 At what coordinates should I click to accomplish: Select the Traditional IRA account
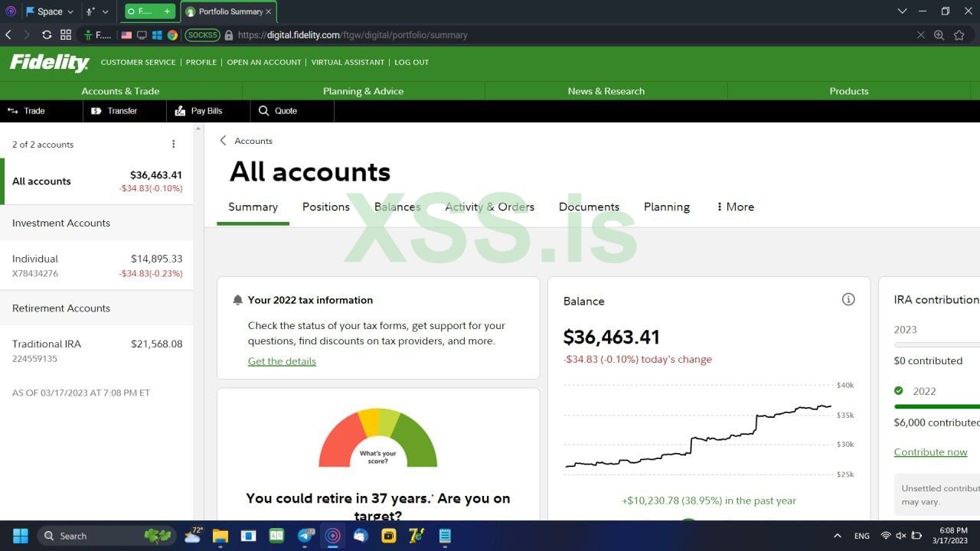97,350
